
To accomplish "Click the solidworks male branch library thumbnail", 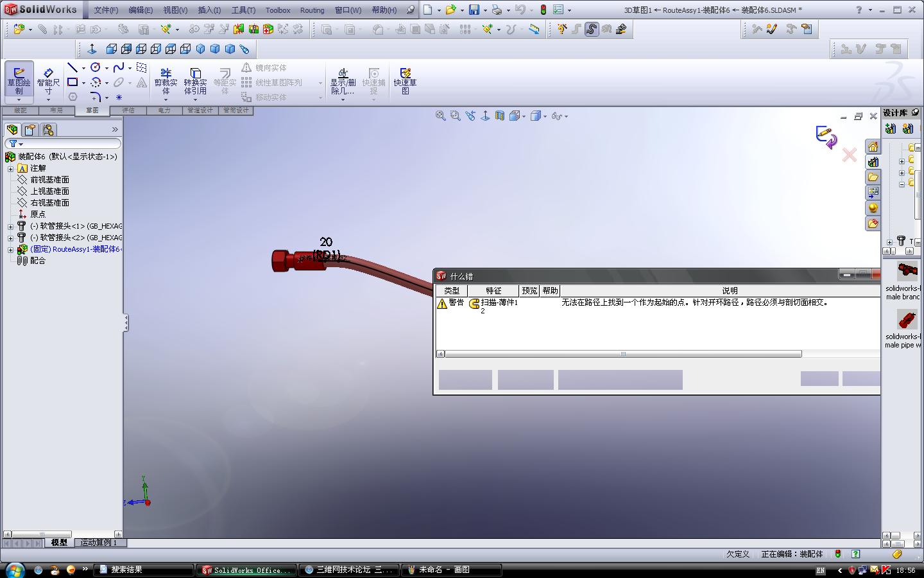I will [x=907, y=270].
